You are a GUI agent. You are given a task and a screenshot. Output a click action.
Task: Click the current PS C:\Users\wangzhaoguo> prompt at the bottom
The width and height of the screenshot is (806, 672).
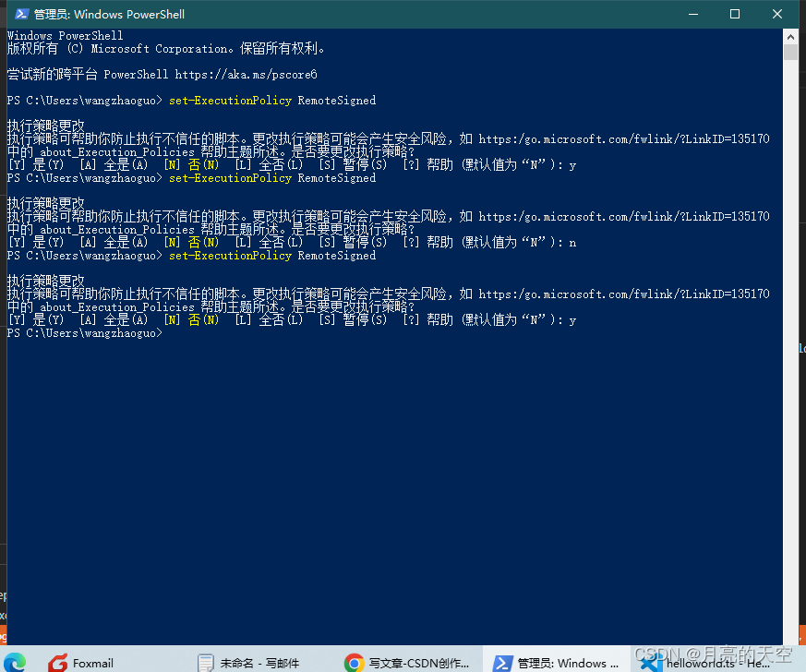[85, 333]
